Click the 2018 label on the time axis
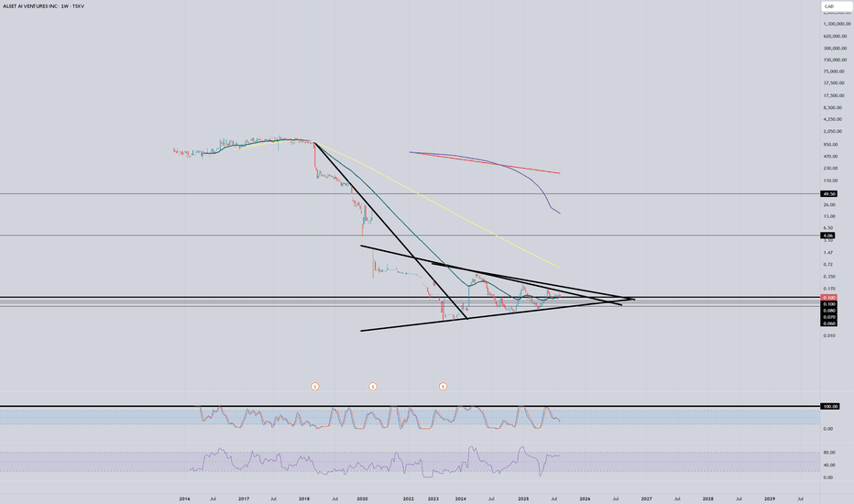The height and width of the screenshot is (504, 854). 304,499
